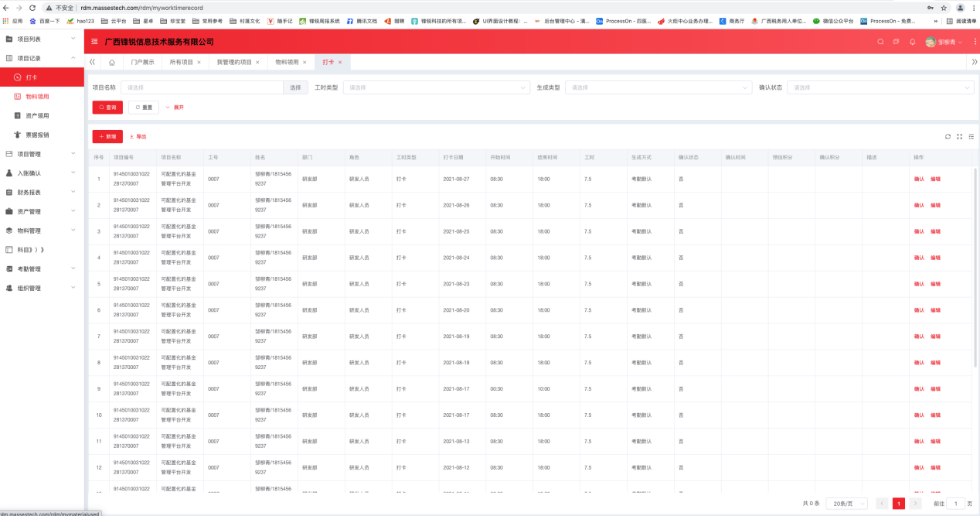
Task: Close the 我管理的项目 tab
Action: 257,62
